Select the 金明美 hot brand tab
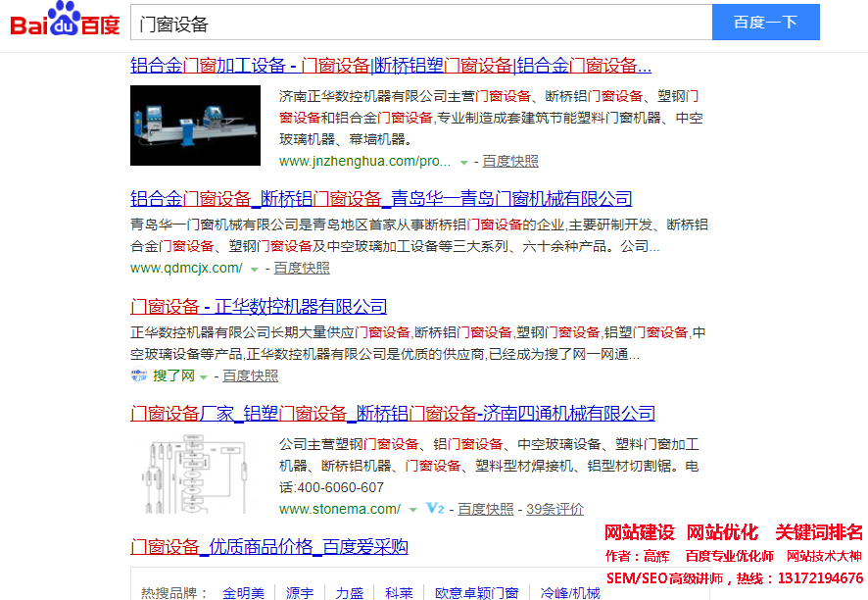 pos(243,593)
